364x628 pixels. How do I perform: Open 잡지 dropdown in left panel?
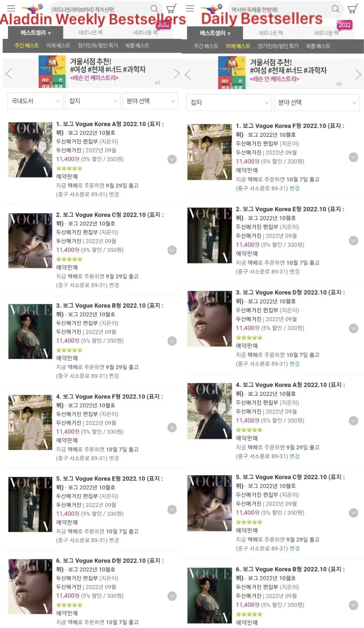[x=93, y=101]
